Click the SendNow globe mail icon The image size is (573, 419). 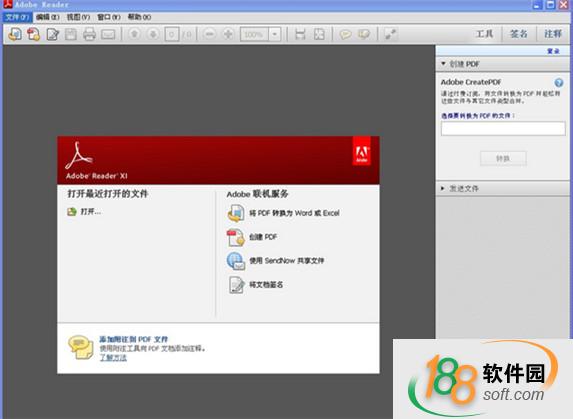pos(236,261)
